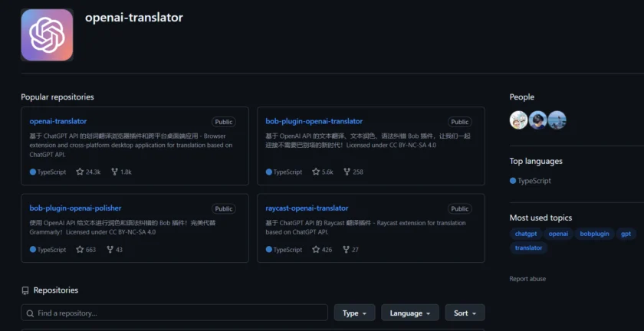Open the bob-plugin-openai-translator repository
Image resolution: width=644 pixels, height=331 pixels.
[314, 121]
